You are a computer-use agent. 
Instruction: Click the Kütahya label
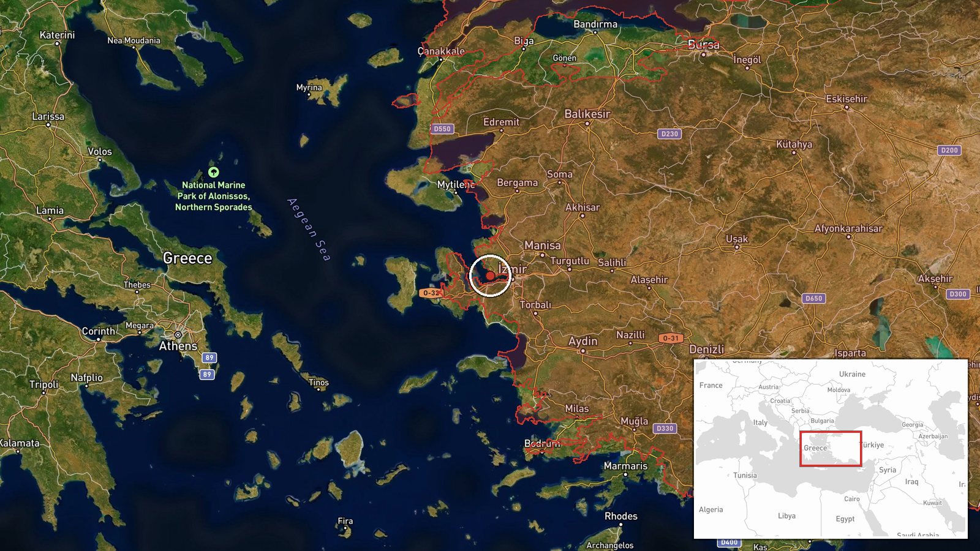[794, 145]
